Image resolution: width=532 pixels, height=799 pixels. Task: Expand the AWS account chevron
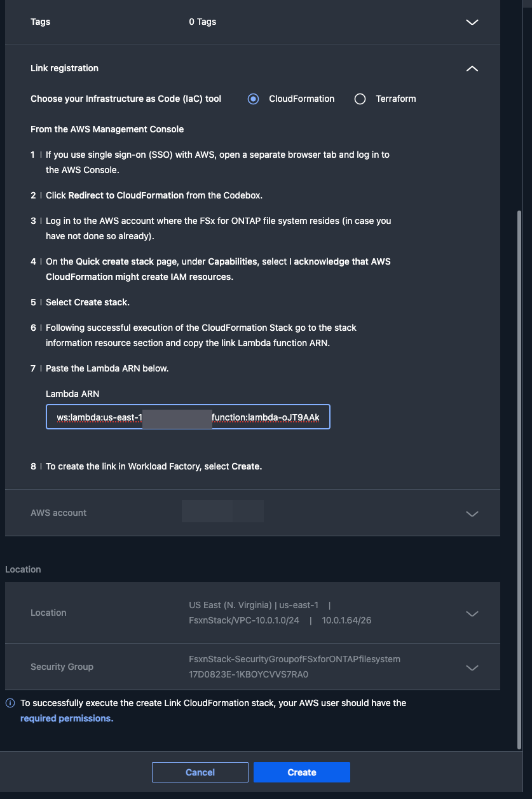pos(472,513)
